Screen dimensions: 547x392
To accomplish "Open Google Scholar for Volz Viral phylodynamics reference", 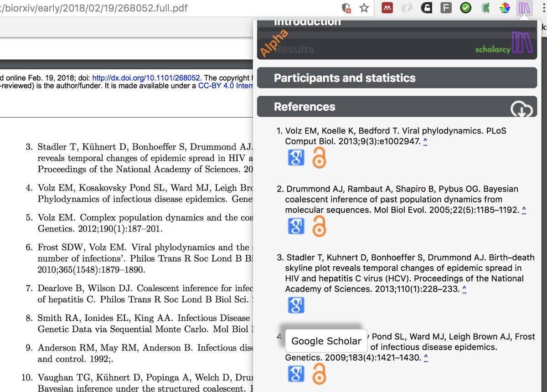I will coord(296,158).
